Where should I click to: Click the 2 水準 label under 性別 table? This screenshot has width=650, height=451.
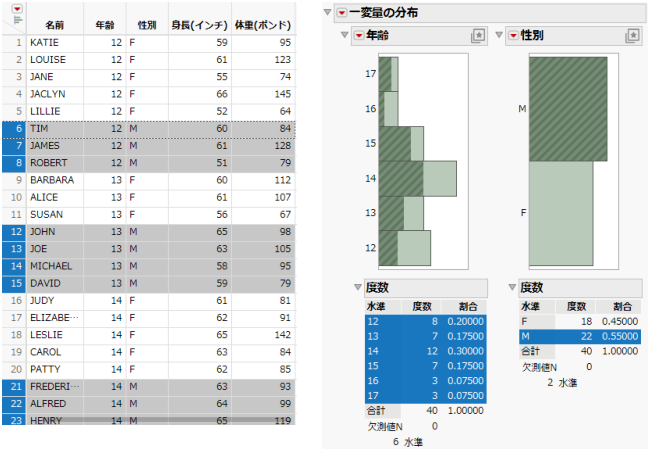(562, 383)
